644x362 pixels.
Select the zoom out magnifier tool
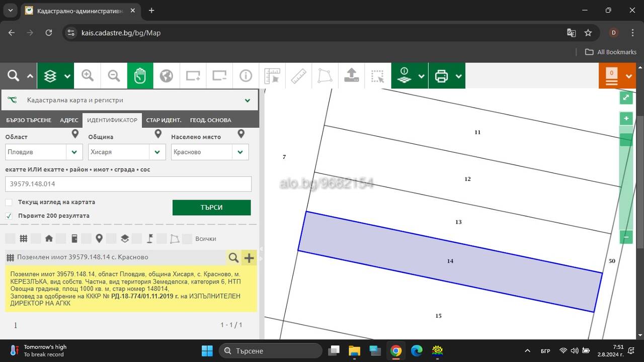tap(114, 76)
